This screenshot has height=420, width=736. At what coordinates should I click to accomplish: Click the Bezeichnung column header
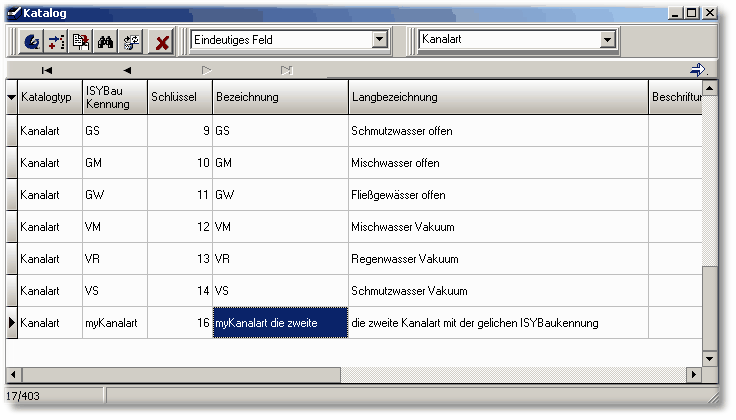(x=281, y=97)
